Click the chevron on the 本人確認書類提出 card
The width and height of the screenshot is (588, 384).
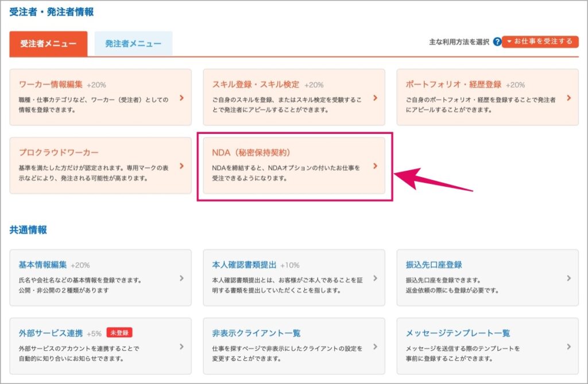tap(376, 278)
